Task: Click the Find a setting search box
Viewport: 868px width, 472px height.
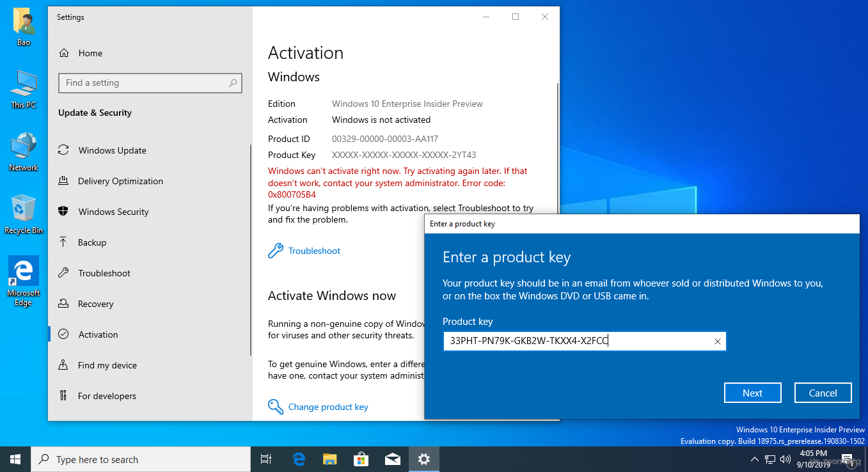Action: coord(150,83)
